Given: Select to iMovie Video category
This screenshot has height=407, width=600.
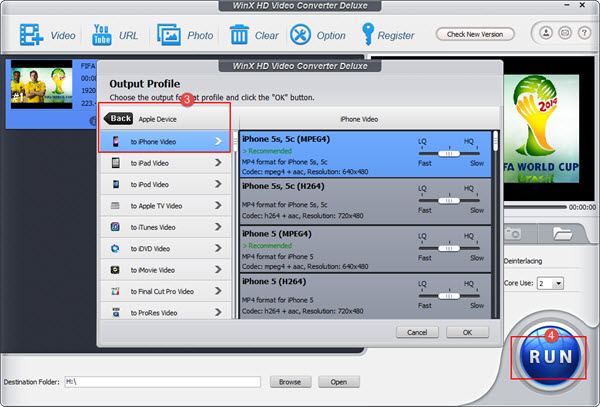Looking at the screenshot, I should (x=166, y=270).
